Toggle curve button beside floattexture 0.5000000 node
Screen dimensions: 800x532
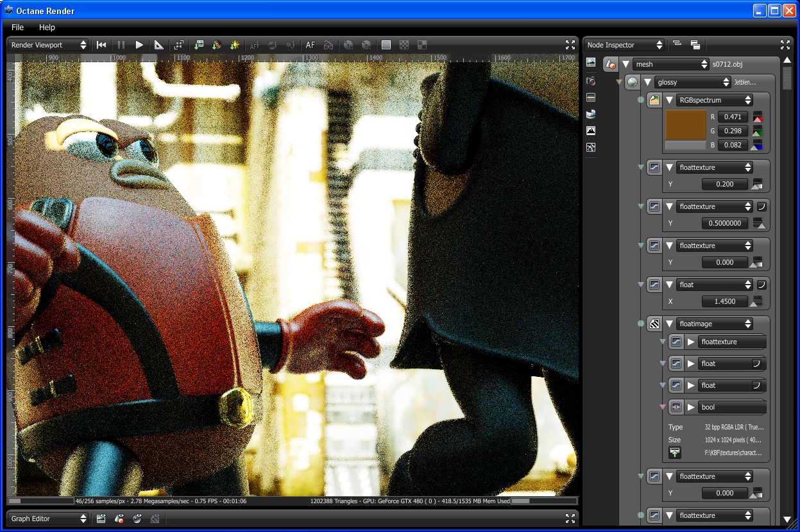[762, 206]
